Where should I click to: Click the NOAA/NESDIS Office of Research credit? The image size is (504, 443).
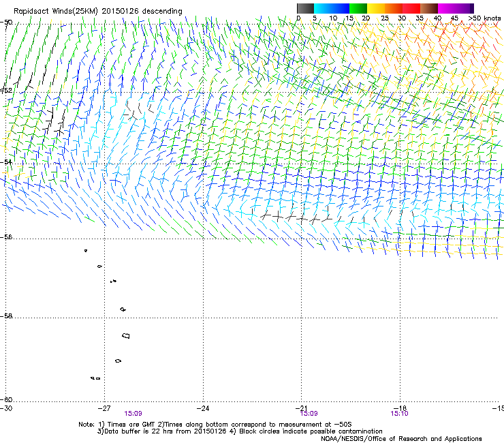(401, 439)
